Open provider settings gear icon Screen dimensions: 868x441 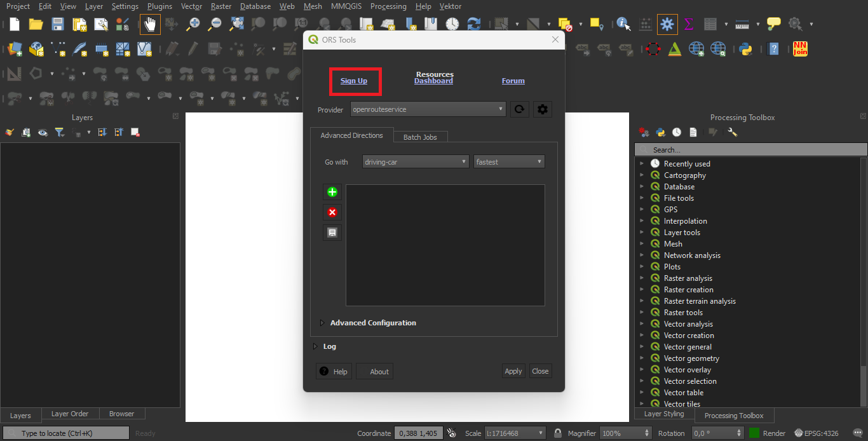coord(542,109)
